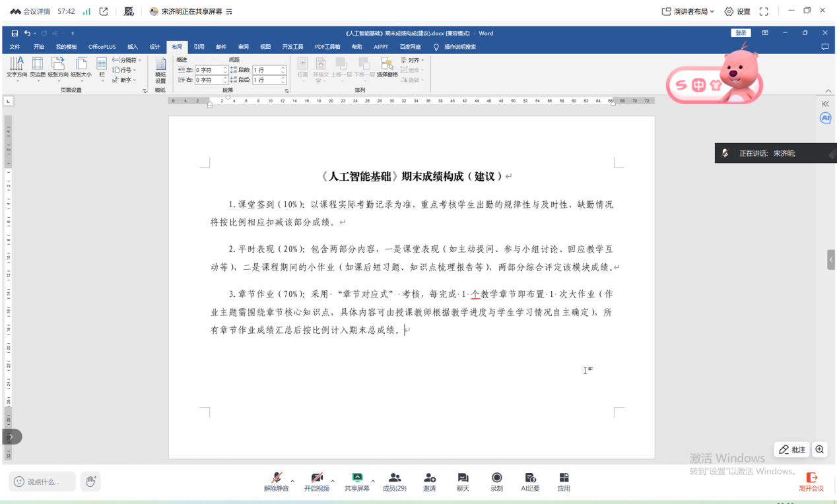The image size is (837, 504).
Task: Open the 选择窗格 selection pane
Action: (x=387, y=67)
